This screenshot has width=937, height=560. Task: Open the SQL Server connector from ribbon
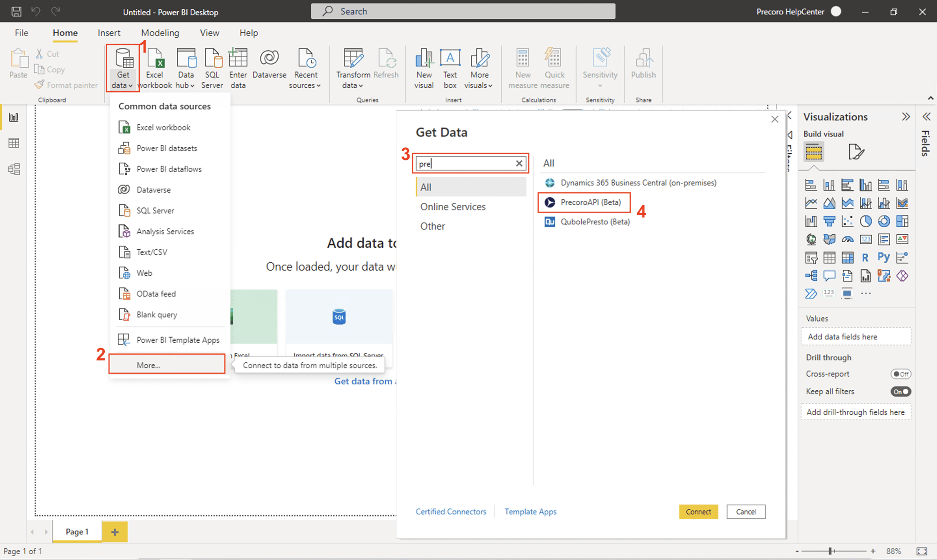click(212, 67)
